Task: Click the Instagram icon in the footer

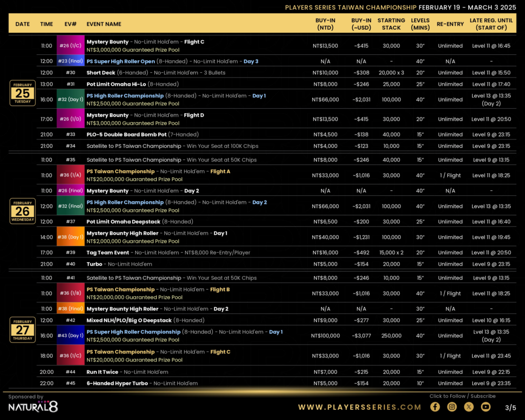Action: click(x=452, y=407)
